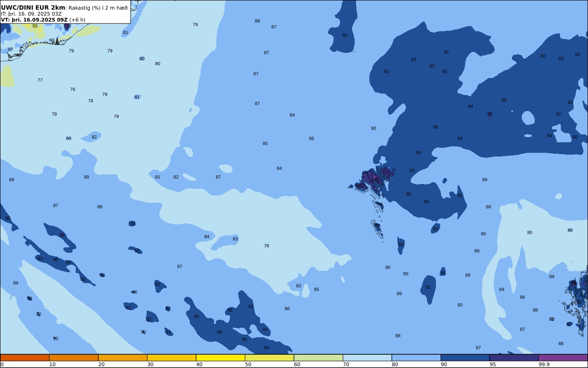
Task: Select the orange 10–20 legend swatch
Action: coord(73,357)
